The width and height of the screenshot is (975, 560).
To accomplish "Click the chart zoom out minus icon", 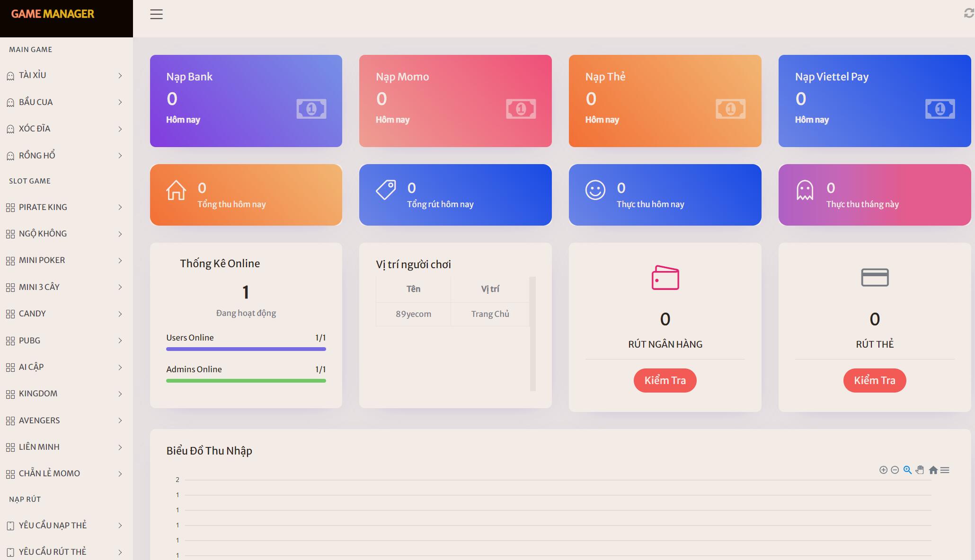I will point(895,470).
